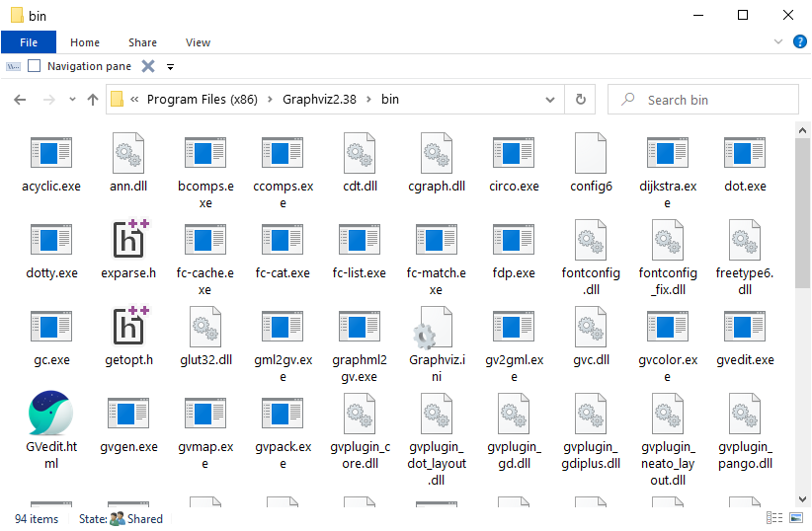The height and width of the screenshot is (531, 812).
Task: Switch to details view in the status bar
Action: pos(774,517)
